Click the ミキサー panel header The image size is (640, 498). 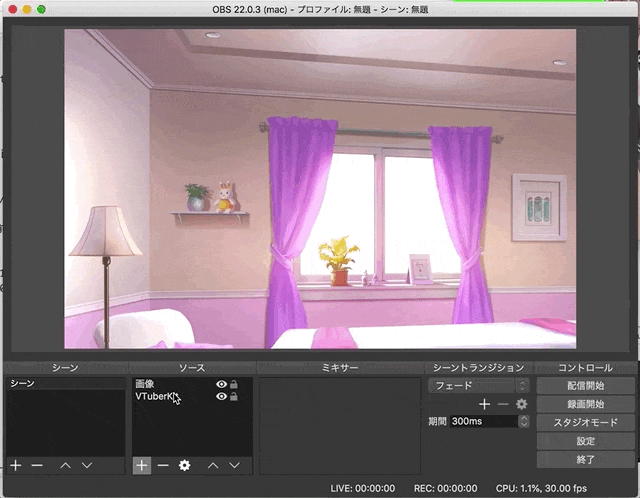[x=340, y=368]
